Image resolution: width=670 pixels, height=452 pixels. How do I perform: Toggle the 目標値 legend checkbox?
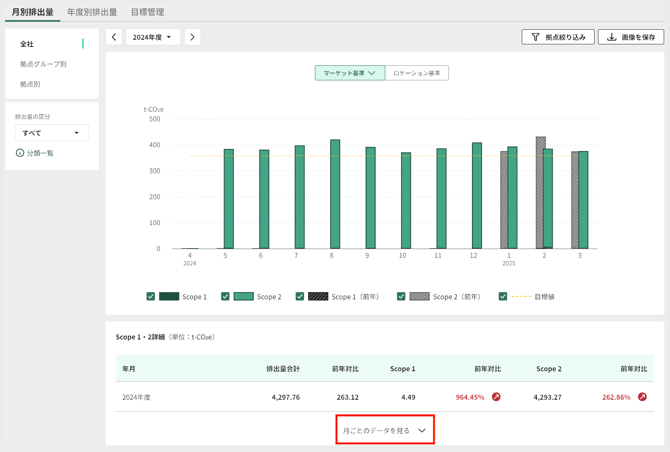tap(503, 297)
